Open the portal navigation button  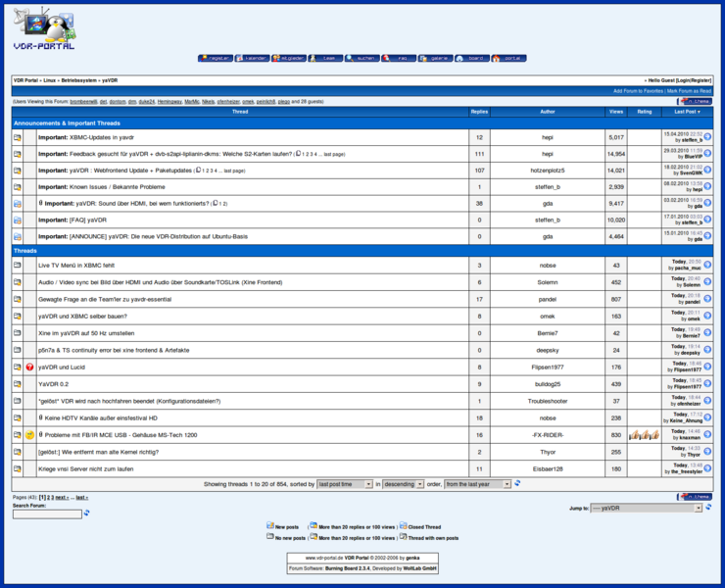[509, 58]
